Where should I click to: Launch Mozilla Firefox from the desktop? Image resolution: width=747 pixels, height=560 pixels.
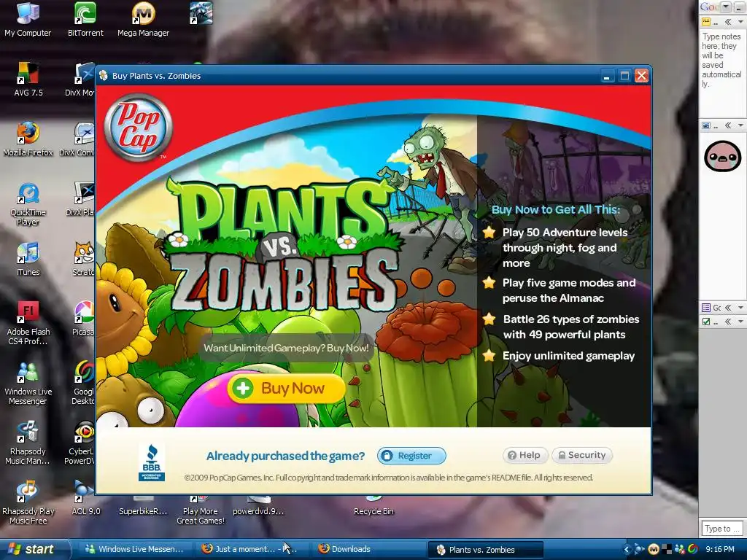click(28, 139)
